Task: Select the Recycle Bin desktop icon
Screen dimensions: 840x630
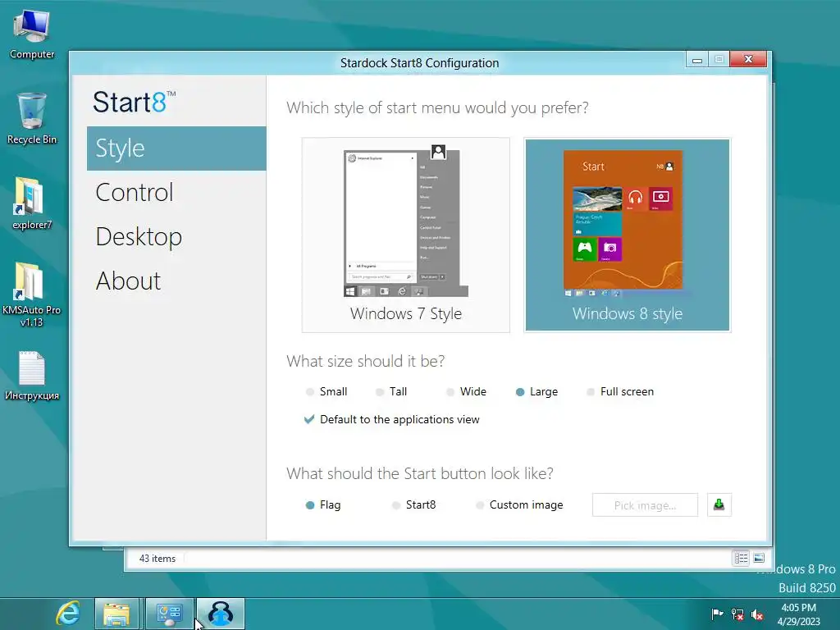Action: 32,118
